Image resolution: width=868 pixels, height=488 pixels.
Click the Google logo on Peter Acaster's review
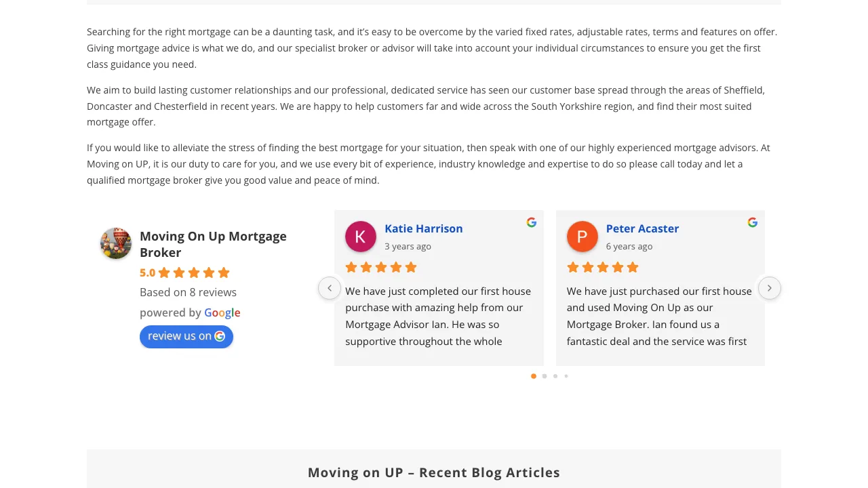point(752,222)
